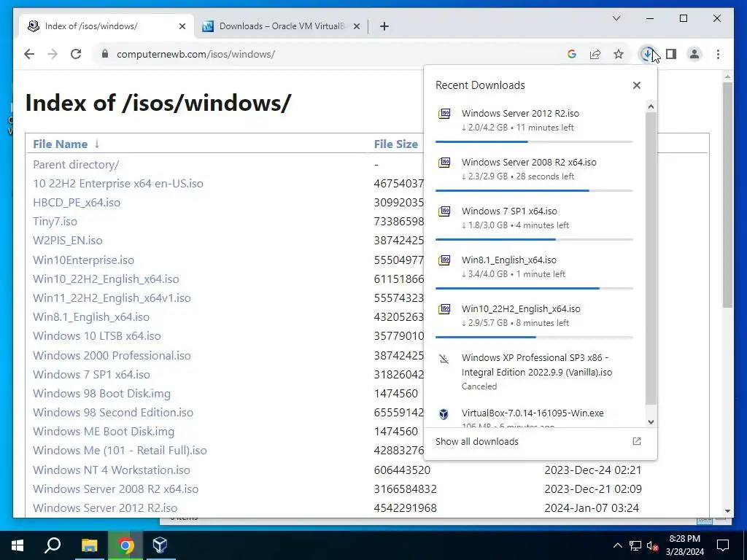The height and width of the screenshot is (560, 747).
Task: Click Win8.1_English_x64.iso download progress bar
Action: click(534, 288)
